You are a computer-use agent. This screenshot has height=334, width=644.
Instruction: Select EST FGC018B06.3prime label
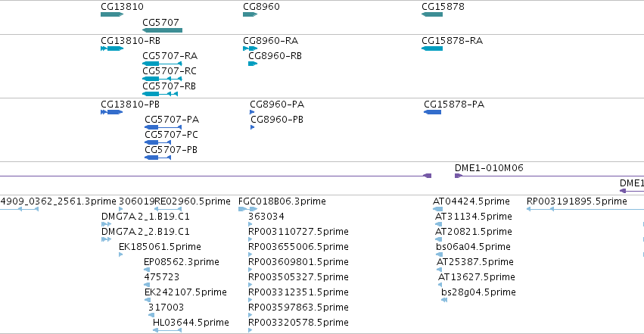[x=282, y=201]
